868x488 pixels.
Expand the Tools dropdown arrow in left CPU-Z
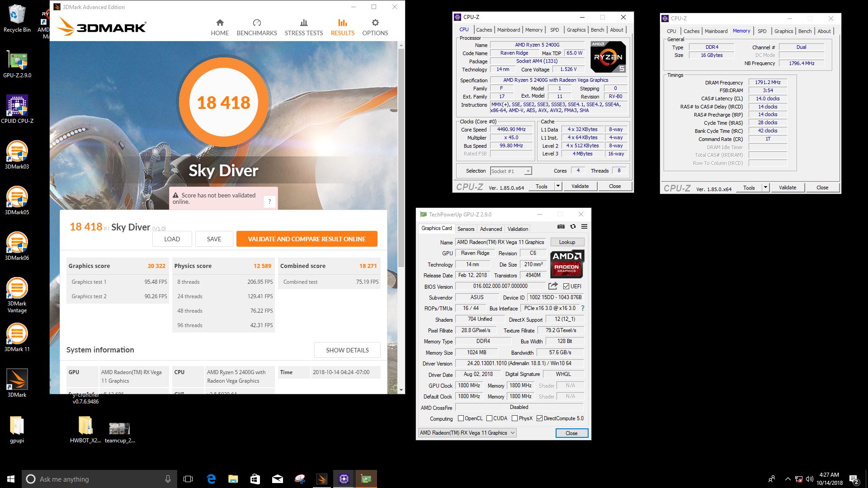click(558, 186)
